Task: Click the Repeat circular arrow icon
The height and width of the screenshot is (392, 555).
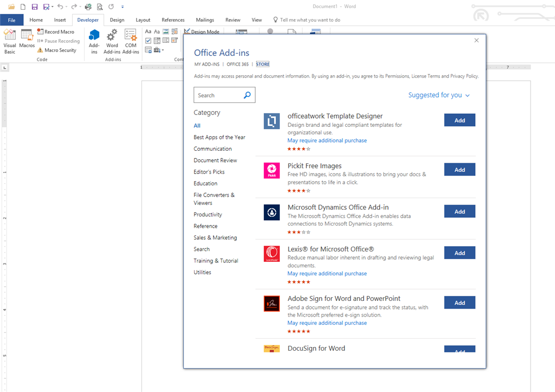Action: pyautogui.click(x=111, y=7)
